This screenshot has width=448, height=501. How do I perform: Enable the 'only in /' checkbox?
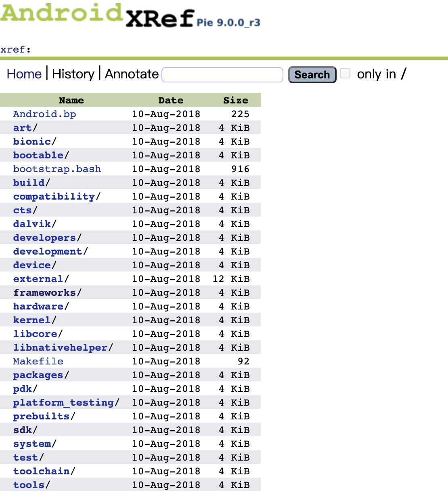coord(345,72)
